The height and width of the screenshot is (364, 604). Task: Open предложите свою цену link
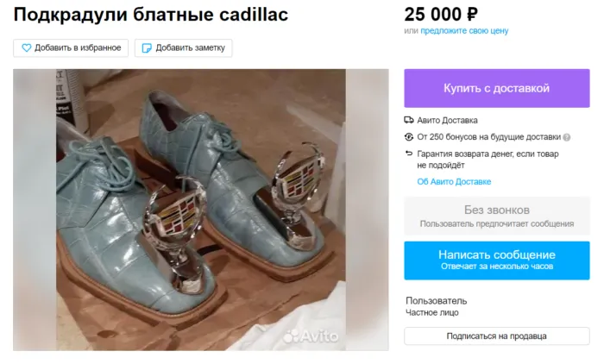pos(464,31)
